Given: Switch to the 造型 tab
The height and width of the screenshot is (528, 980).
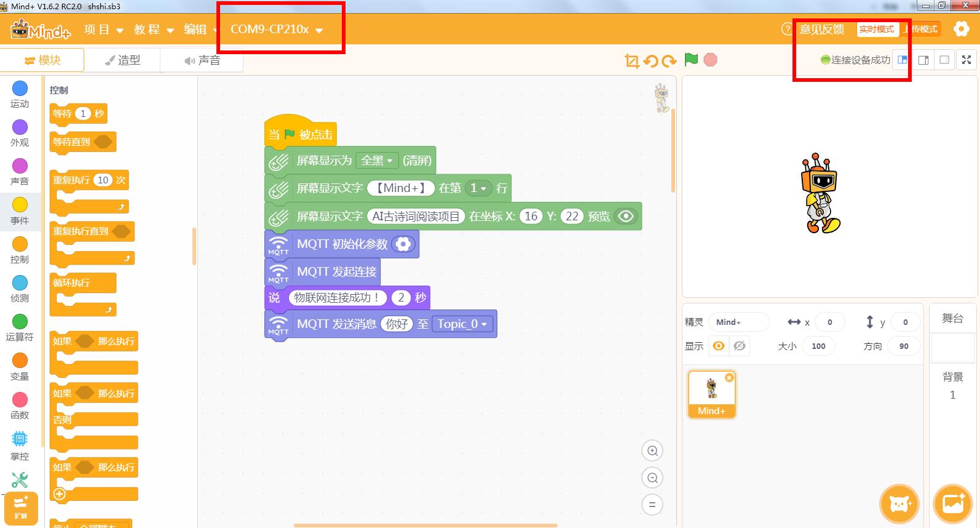Looking at the screenshot, I should (x=122, y=60).
